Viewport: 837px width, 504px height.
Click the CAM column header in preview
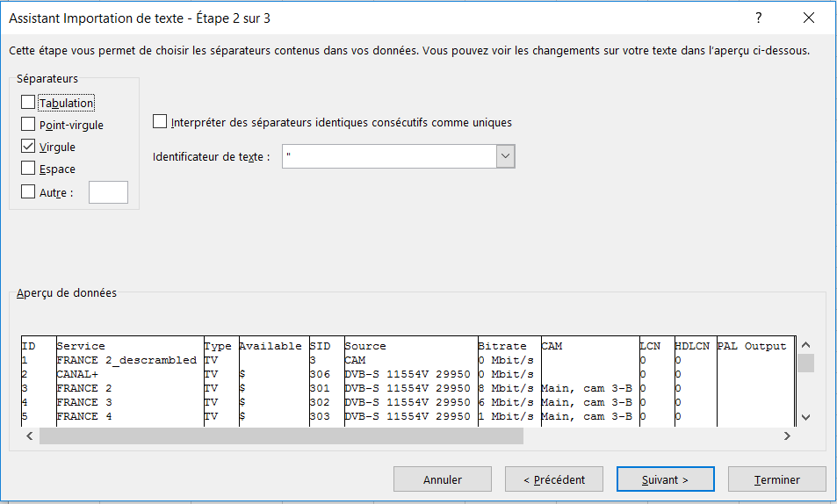tap(552, 346)
